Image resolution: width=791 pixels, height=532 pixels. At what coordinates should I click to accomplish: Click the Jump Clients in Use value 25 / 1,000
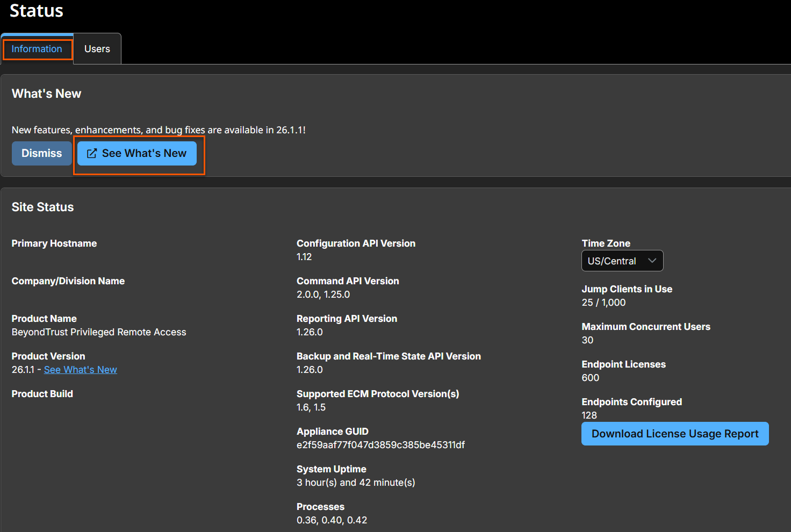[603, 303]
